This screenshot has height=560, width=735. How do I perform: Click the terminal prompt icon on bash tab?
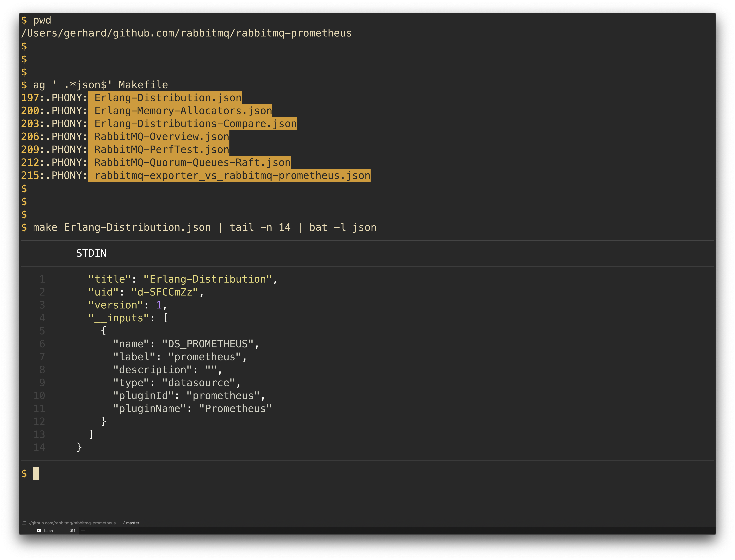pos(39,531)
